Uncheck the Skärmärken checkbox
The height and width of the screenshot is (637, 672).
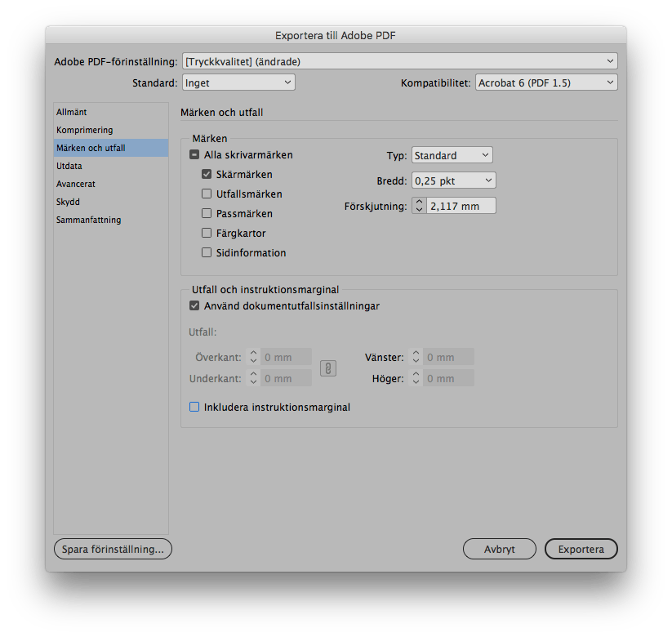point(207,175)
